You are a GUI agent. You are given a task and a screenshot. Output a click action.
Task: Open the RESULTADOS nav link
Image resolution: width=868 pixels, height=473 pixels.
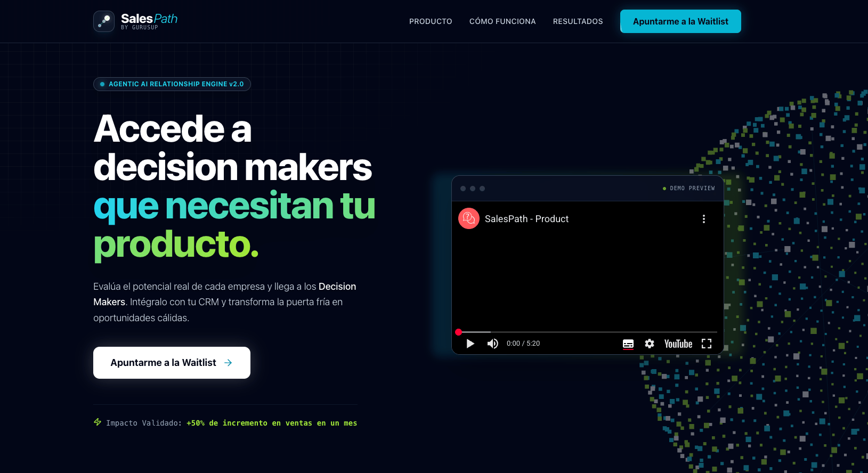pos(578,21)
